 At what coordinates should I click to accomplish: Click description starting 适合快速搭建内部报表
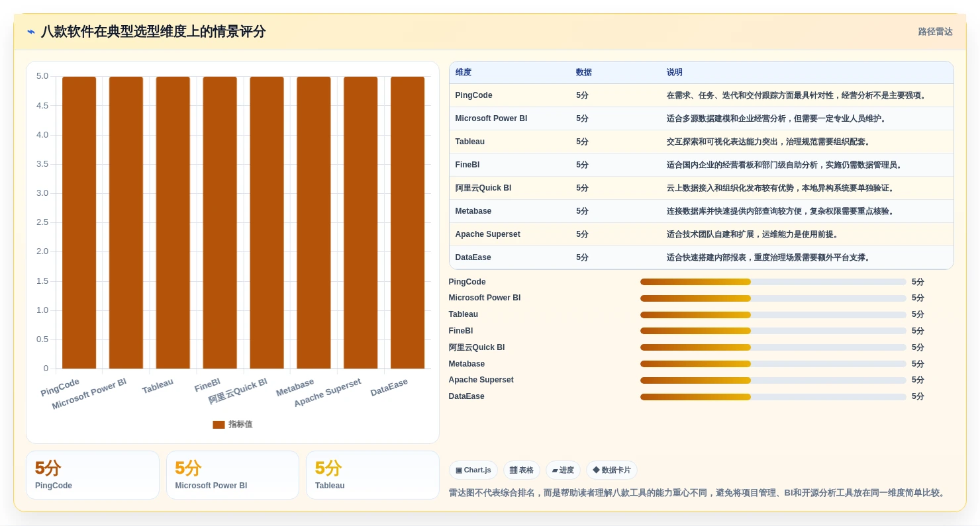769,257
